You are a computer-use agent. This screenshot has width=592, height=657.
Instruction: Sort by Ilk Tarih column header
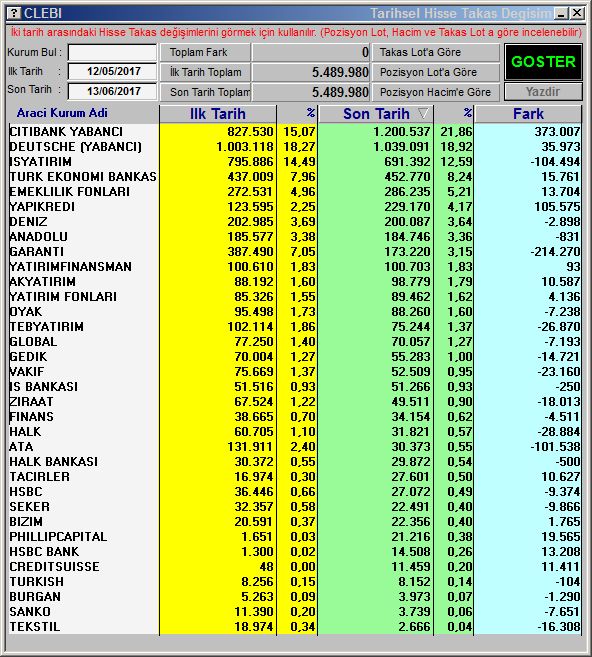(218, 114)
